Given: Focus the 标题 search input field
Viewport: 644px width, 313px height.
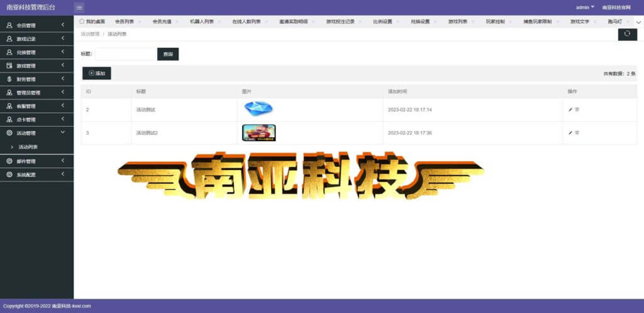Looking at the screenshot, I should pos(126,54).
